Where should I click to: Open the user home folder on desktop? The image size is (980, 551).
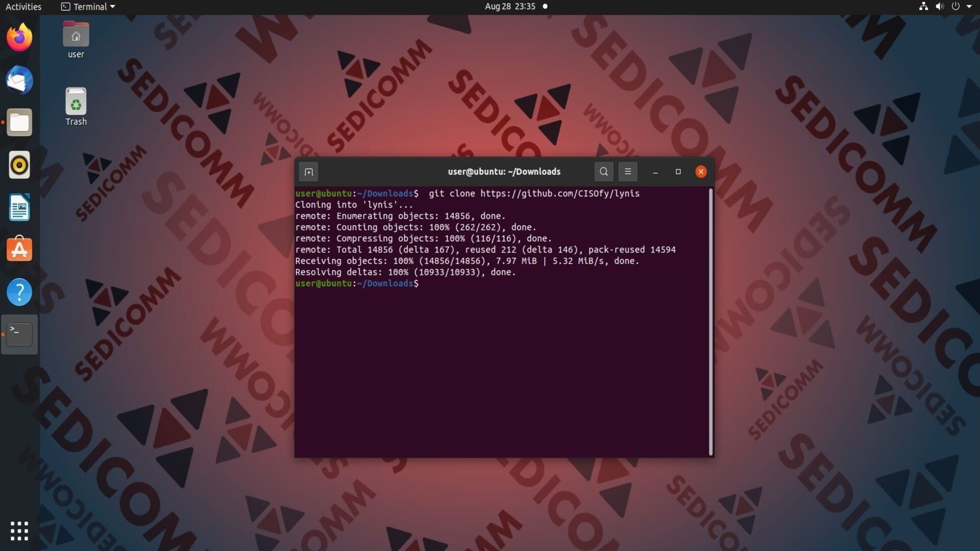[x=76, y=40]
